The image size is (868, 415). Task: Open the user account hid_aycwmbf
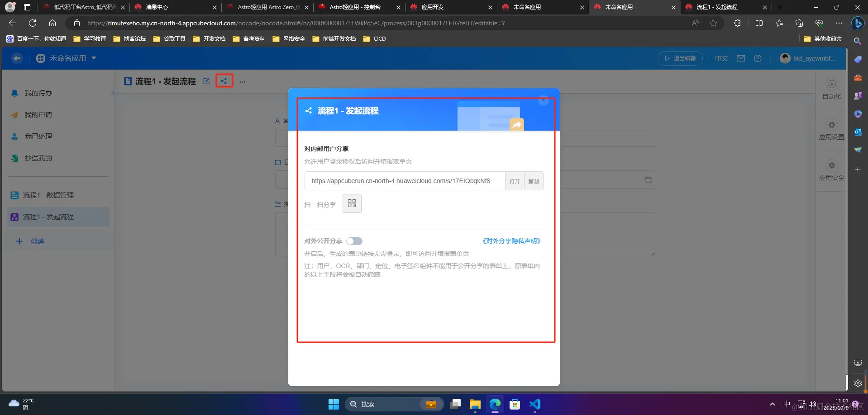(x=809, y=58)
